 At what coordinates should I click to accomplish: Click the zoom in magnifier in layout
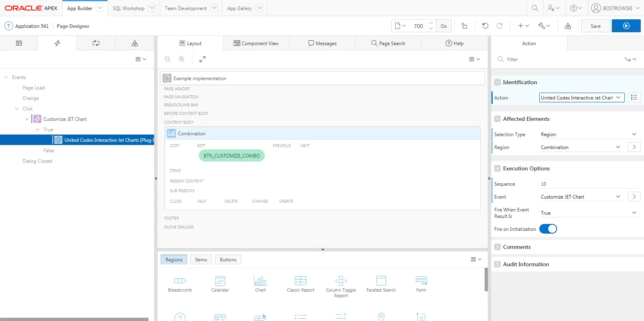point(182,59)
